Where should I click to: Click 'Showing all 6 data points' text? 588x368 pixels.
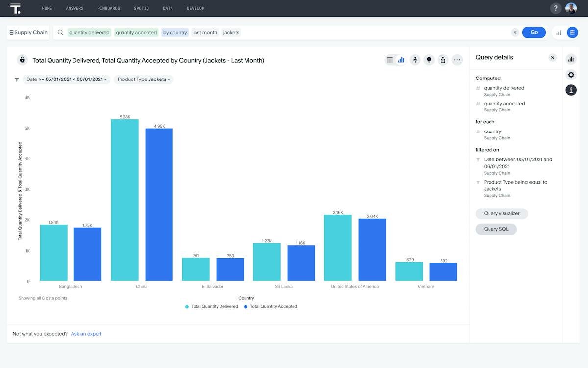pos(43,298)
